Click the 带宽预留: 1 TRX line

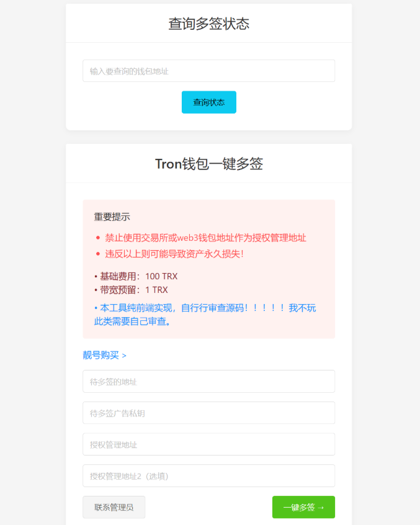[x=131, y=290]
